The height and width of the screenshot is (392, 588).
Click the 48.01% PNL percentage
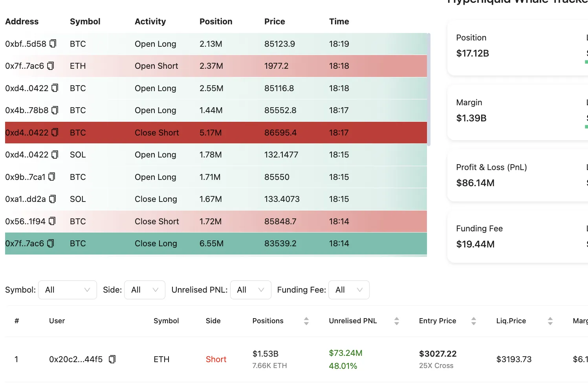(343, 366)
